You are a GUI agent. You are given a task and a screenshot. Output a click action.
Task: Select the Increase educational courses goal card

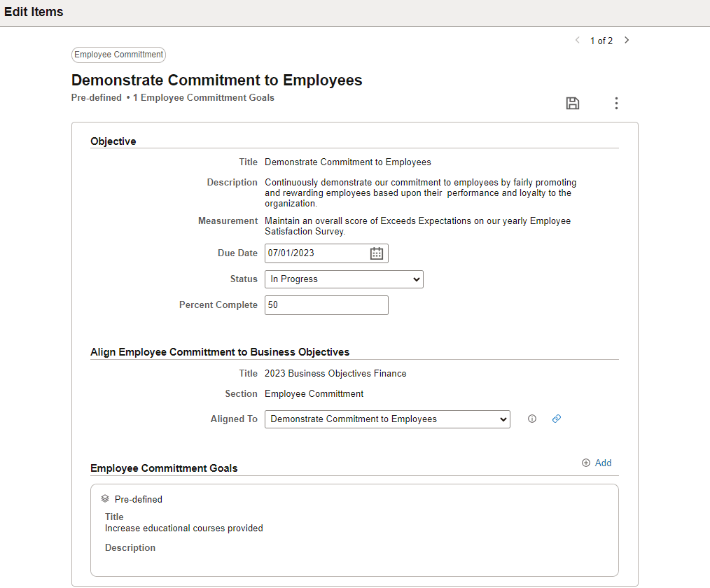pyautogui.click(x=354, y=530)
